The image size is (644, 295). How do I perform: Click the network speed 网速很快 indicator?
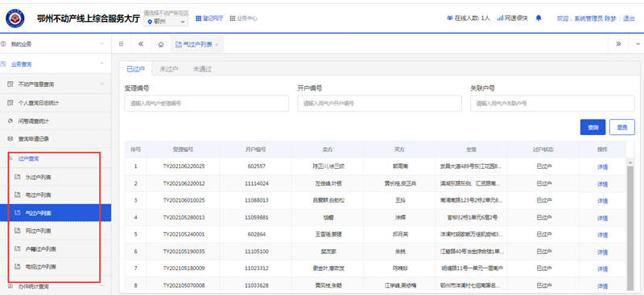tap(512, 18)
